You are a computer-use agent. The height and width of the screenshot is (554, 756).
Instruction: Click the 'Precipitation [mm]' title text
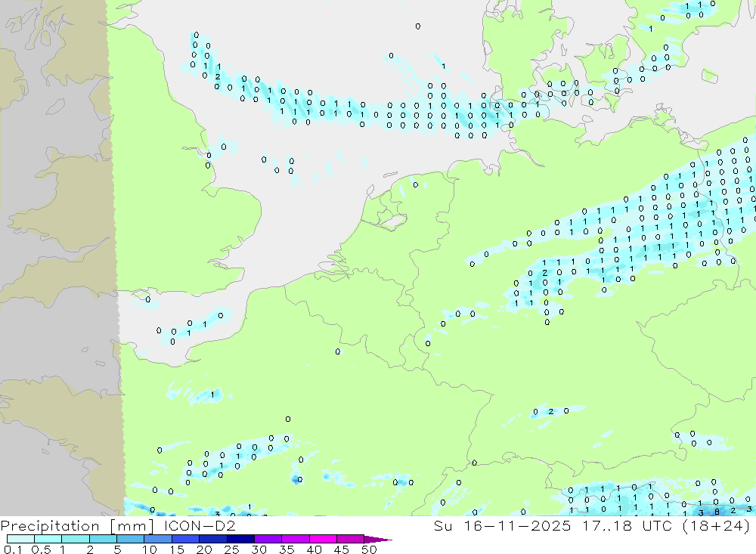[77, 525]
